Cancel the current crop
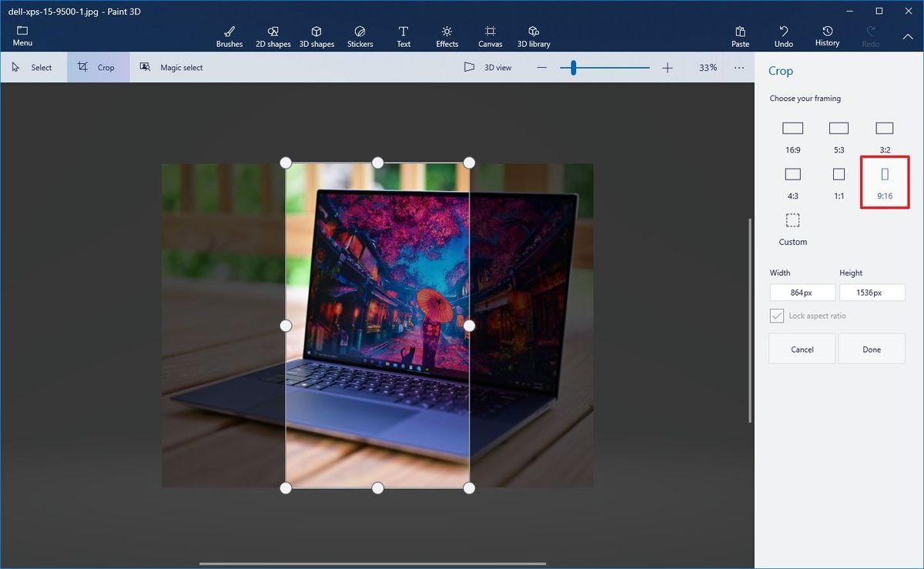 pos(802,349)
